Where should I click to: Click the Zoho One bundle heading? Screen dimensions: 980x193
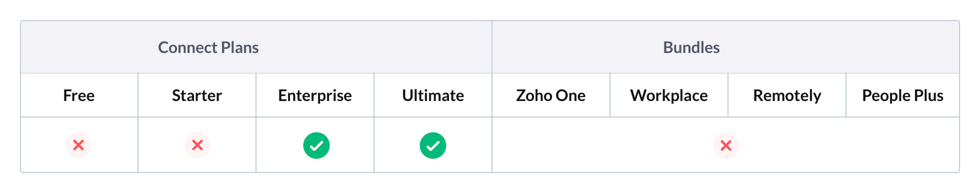550,95
